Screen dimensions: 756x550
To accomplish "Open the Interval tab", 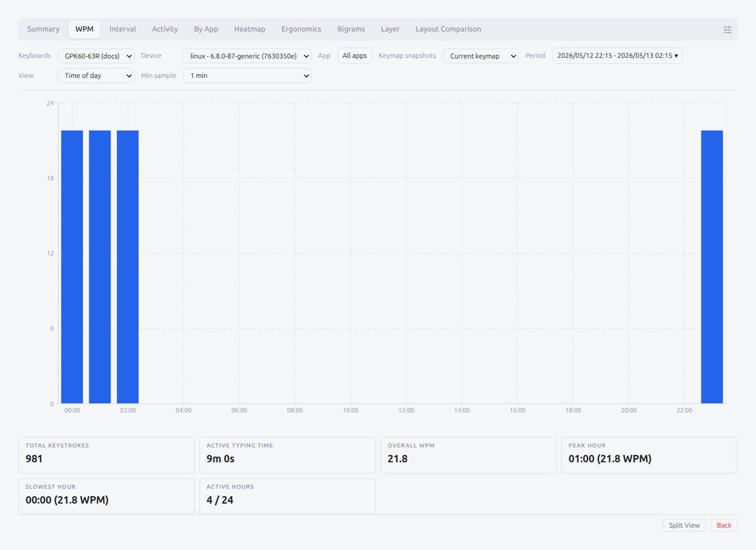I will coord(123,29).
